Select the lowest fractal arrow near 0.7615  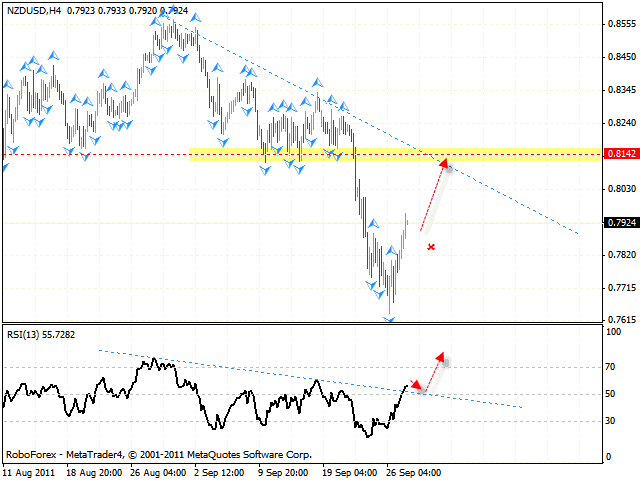click(389, 319)
